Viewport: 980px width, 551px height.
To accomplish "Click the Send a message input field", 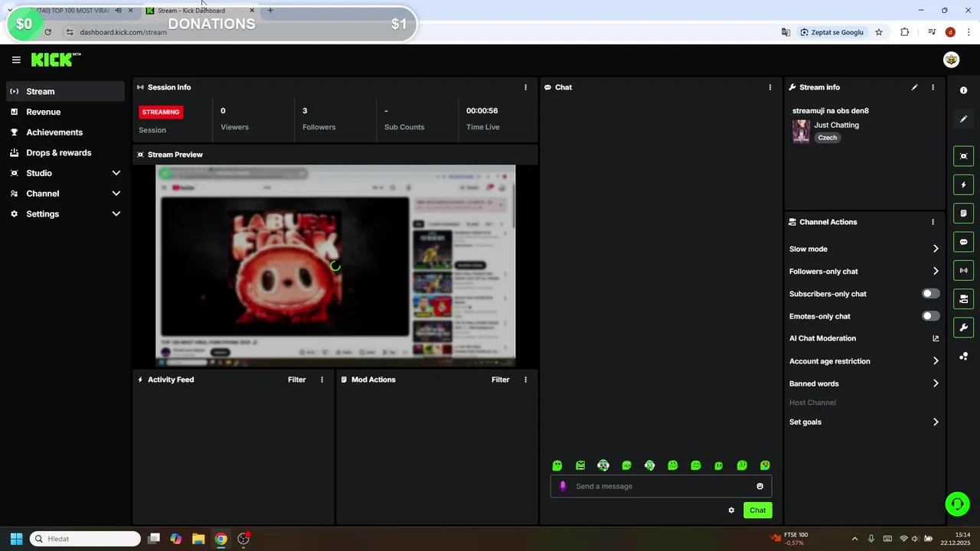I will pyautogui.click(x=661, y=486).
